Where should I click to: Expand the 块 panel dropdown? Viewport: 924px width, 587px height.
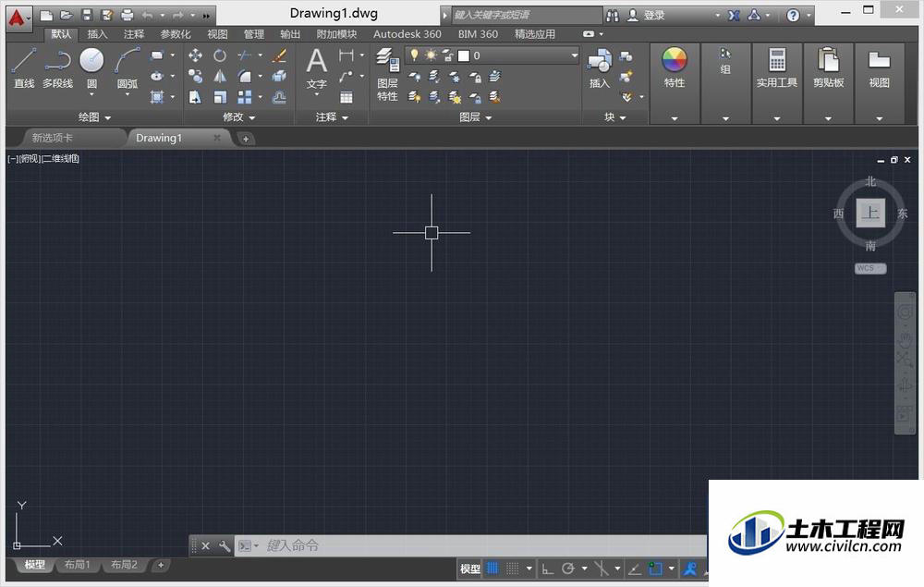[x=615, y=117]
